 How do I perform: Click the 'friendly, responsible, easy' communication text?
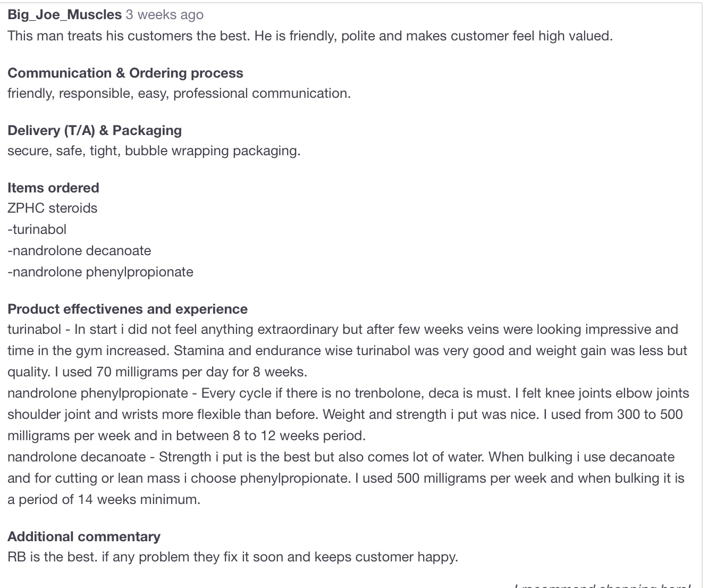[x=179, y=93]
